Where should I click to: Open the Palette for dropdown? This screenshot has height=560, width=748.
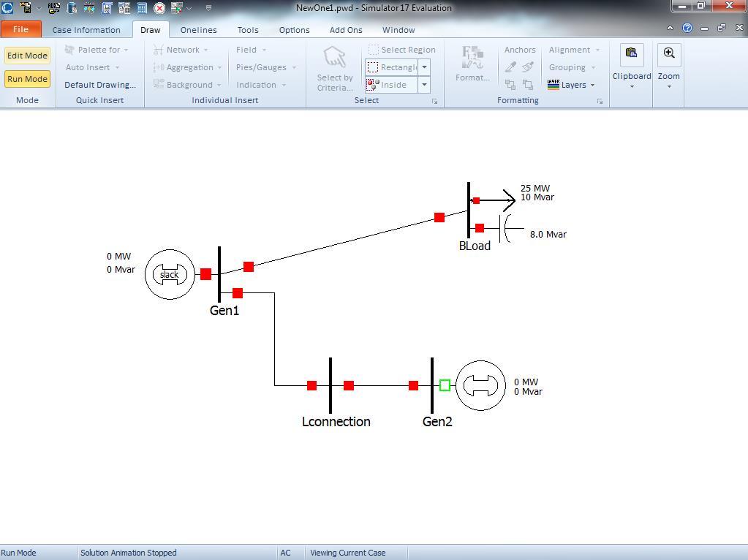pos(97,50)
